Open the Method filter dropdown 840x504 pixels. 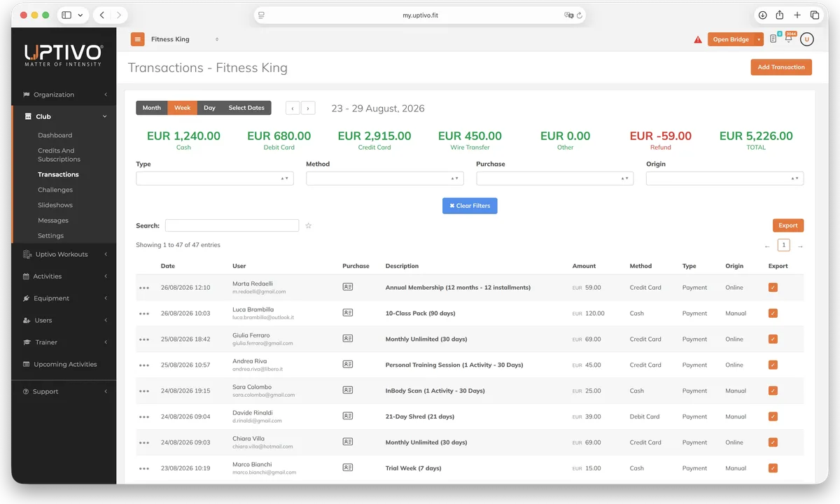click(385, 178)
